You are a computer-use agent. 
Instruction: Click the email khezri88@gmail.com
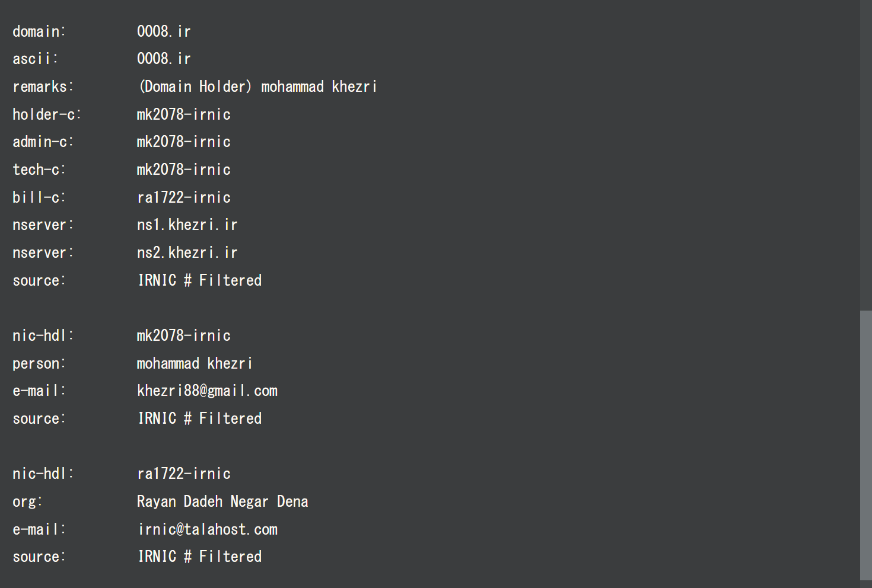(207, 391)
